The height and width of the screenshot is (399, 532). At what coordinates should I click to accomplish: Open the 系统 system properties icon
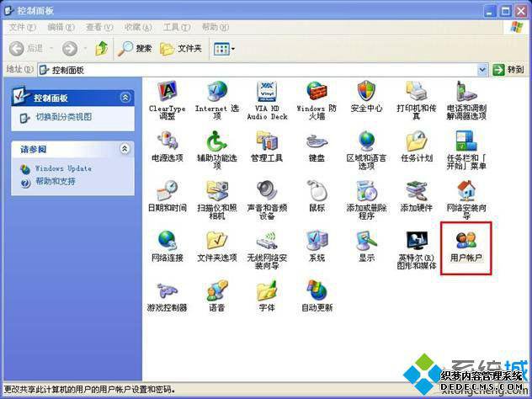coord(317,247)
